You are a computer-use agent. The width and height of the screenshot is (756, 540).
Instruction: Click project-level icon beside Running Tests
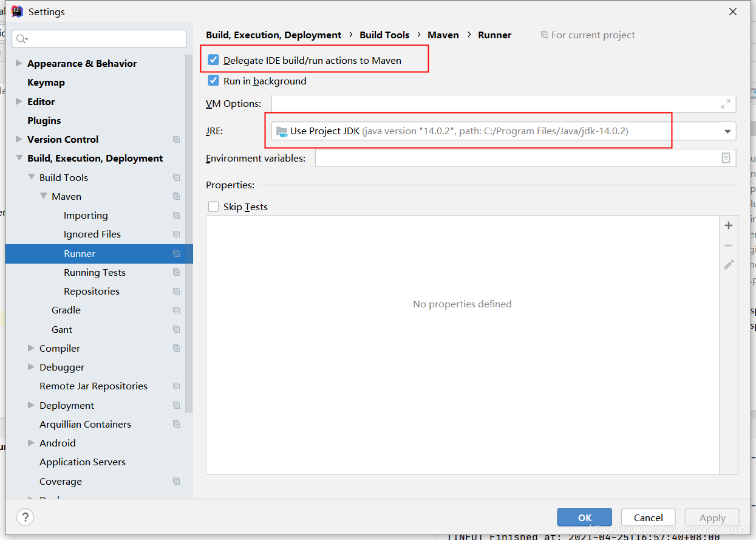click(x=176, y=272)
